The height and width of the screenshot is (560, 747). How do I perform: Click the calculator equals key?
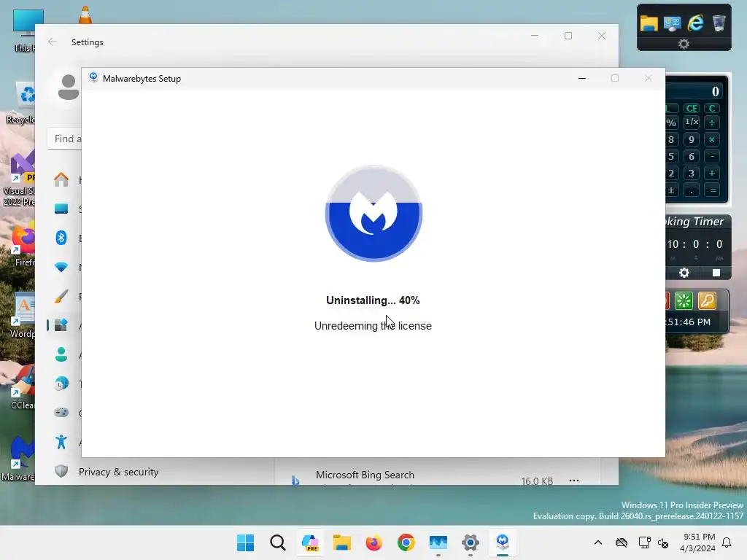(x=713, y=190)
